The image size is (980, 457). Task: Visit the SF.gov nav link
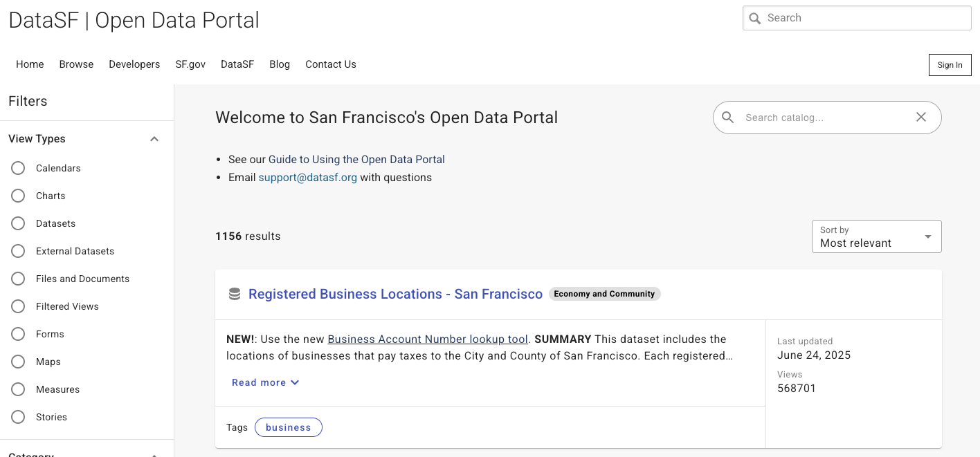click(x=190, y=64)
